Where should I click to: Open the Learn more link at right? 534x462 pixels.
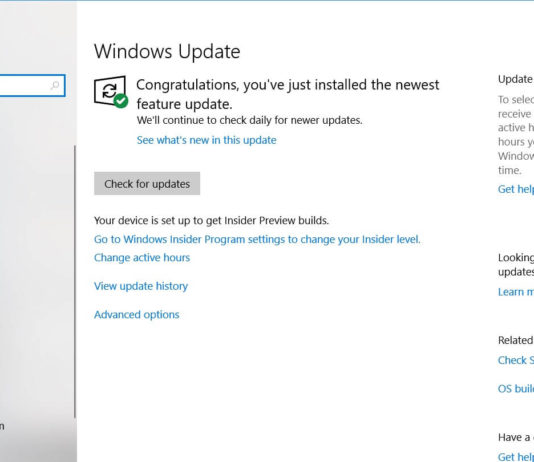(516, 292)
